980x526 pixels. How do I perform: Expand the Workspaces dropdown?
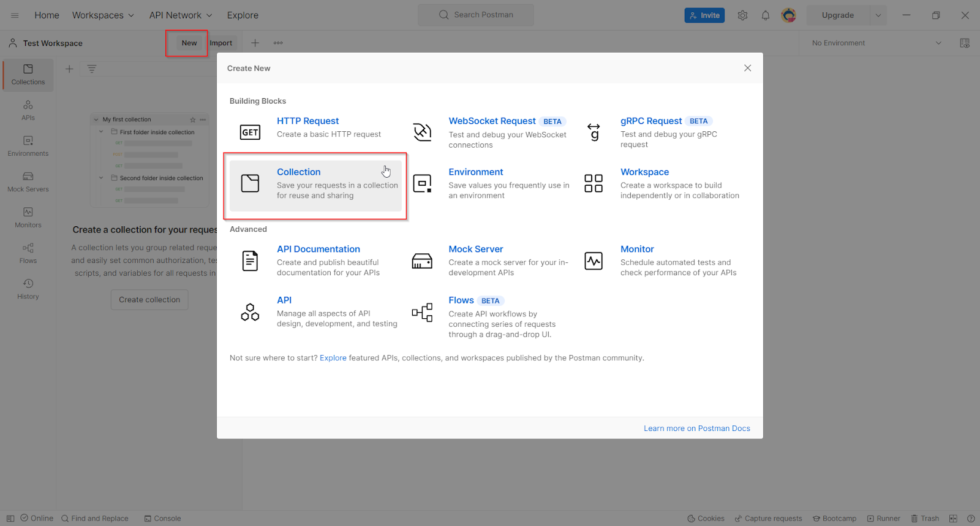(x=103, y=15)
